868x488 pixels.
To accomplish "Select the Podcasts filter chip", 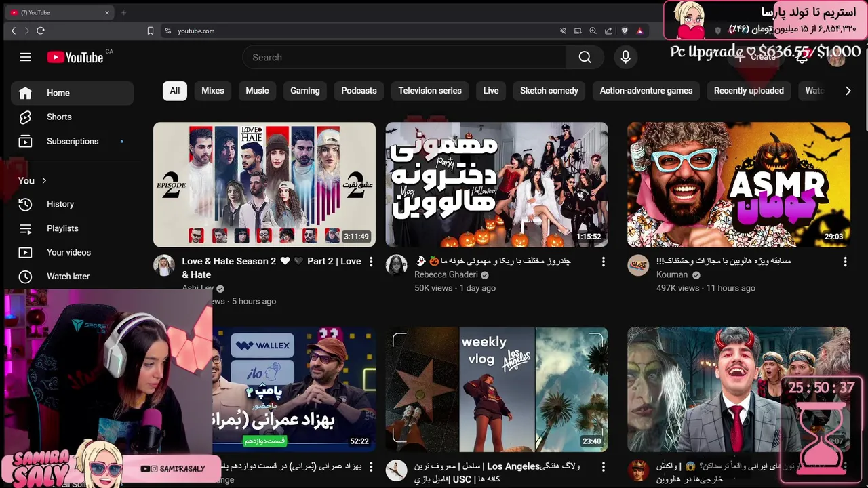I will [359, 91].
